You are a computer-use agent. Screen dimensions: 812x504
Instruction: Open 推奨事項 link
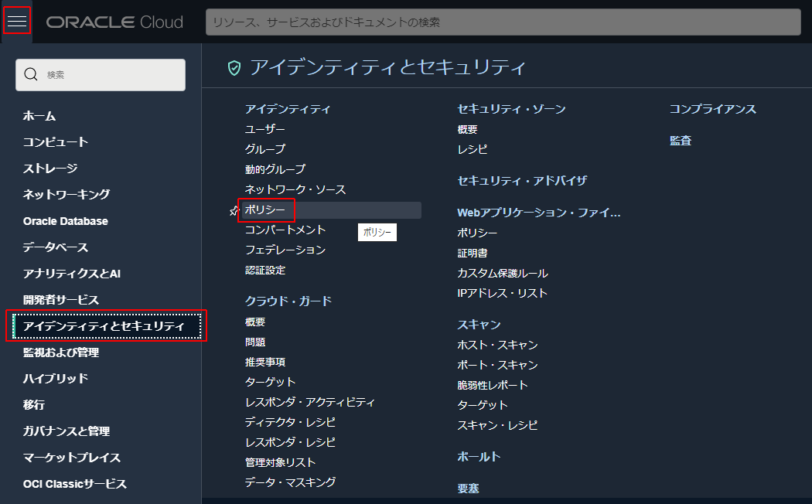click(x=264, y=363)
